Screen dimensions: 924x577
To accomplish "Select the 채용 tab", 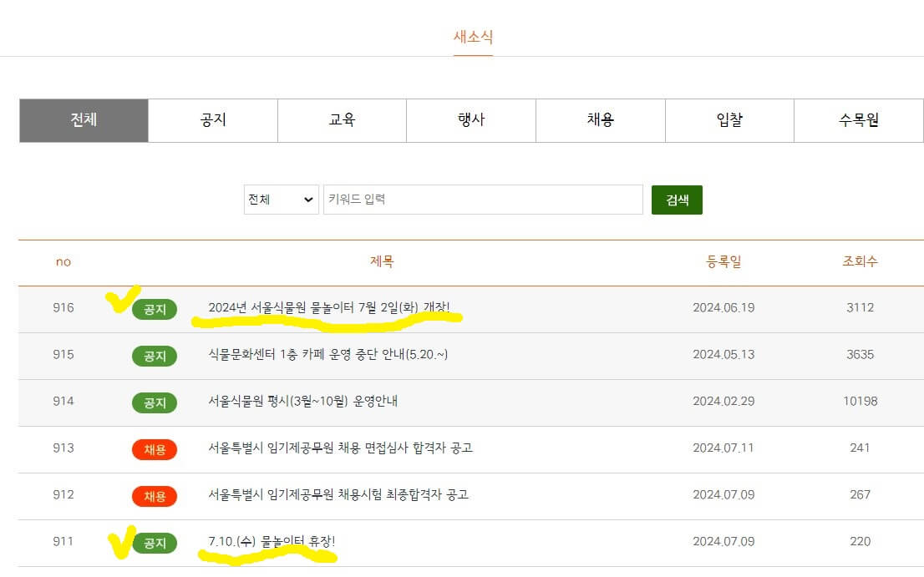I will pos(600,119).
